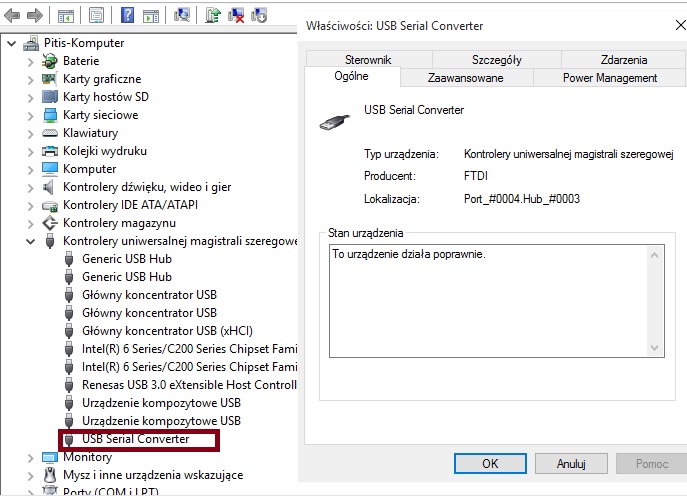687x496 pixels.
Task: Open the Power Management tab
Action: [609, 78]
